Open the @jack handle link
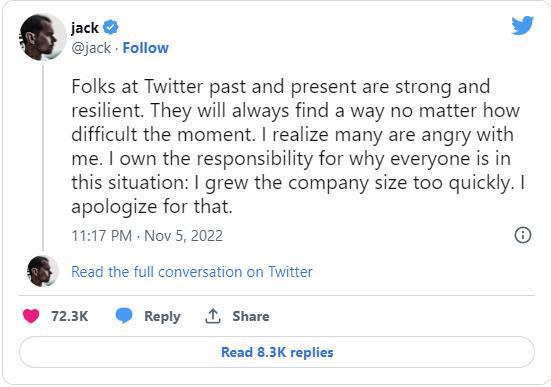The width and height of the screenshot is (551, 387). pos(91,48)
